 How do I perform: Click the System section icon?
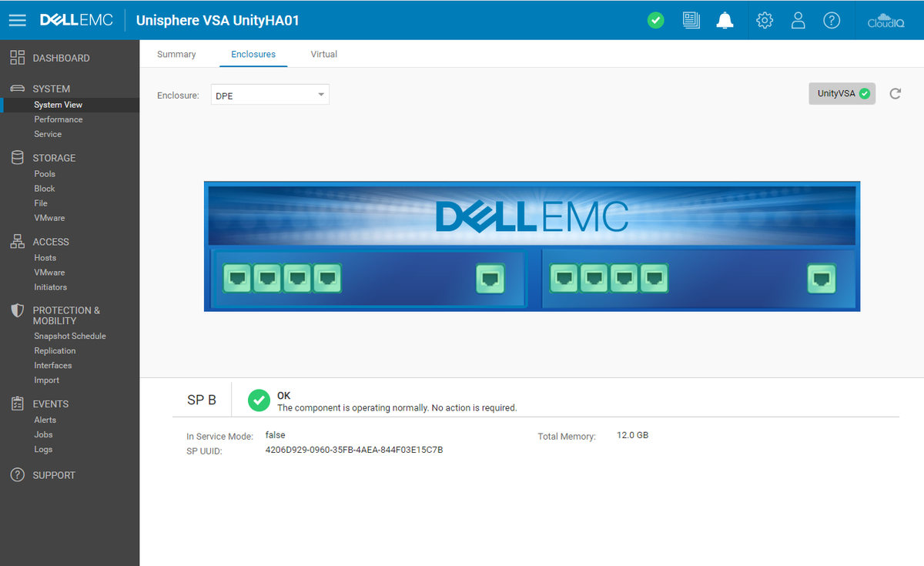(17, 89)
